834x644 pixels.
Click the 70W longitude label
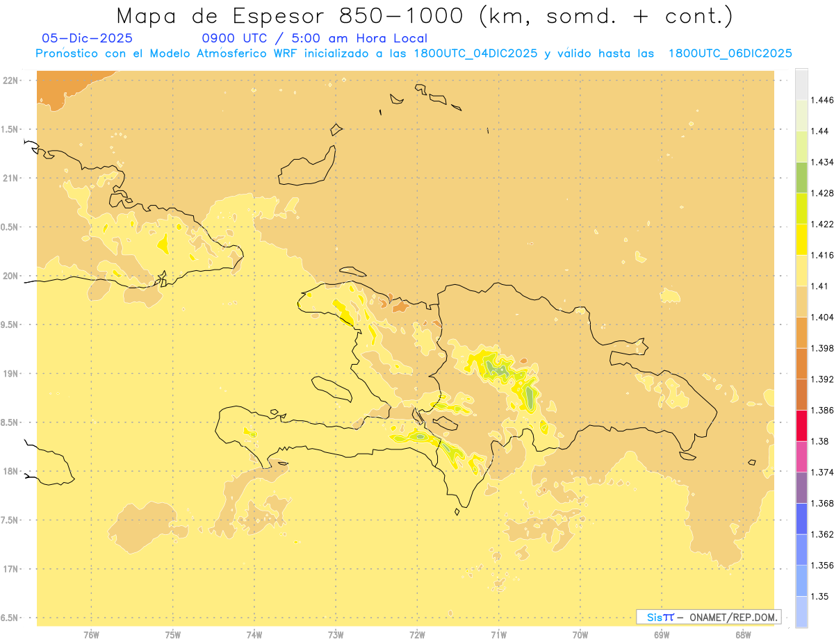click(x=580, y=634)
